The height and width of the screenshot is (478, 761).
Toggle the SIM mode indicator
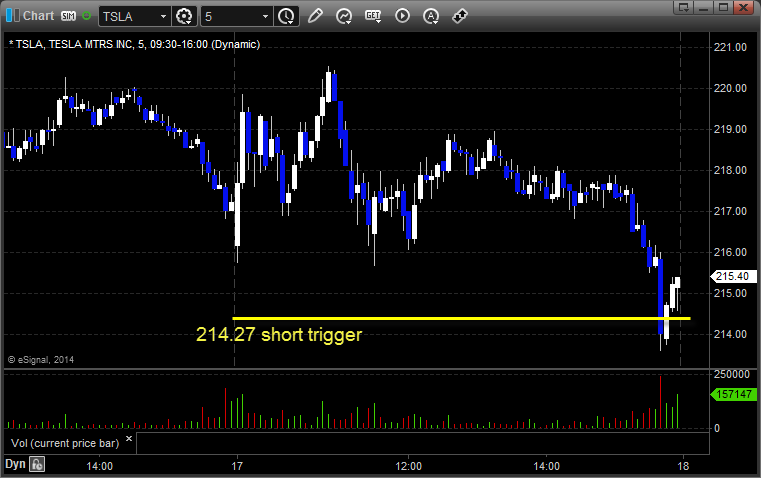click(x=68, y=16)
